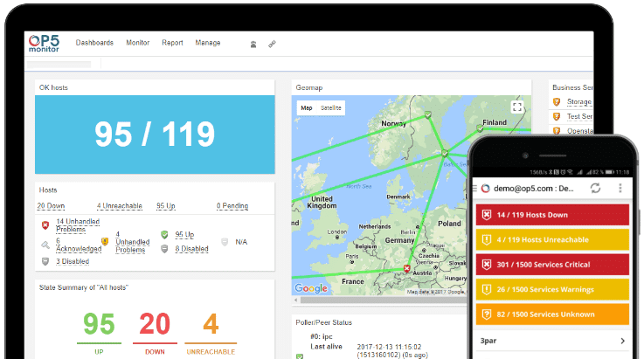Open the Monitor menu
The image size is (644, 359).
point(137,43)
